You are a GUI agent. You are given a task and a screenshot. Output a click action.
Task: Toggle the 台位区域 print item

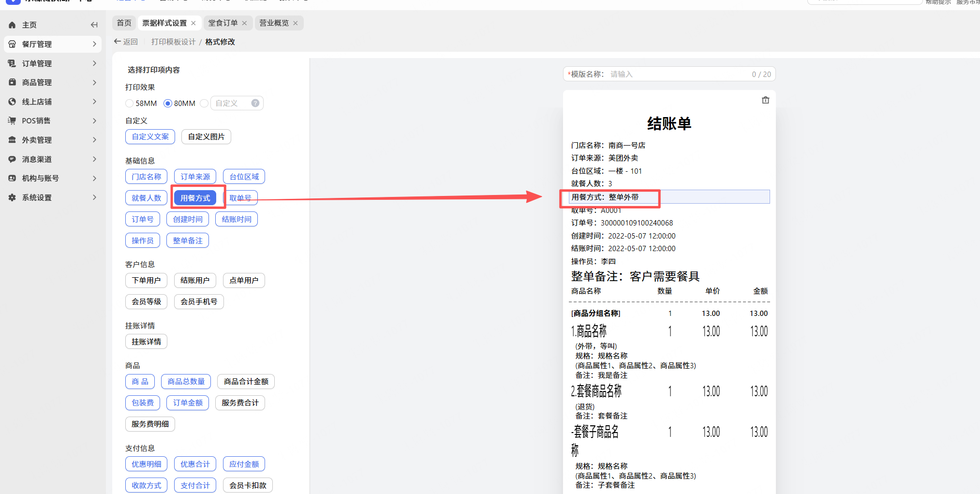(x=244, y=177)
